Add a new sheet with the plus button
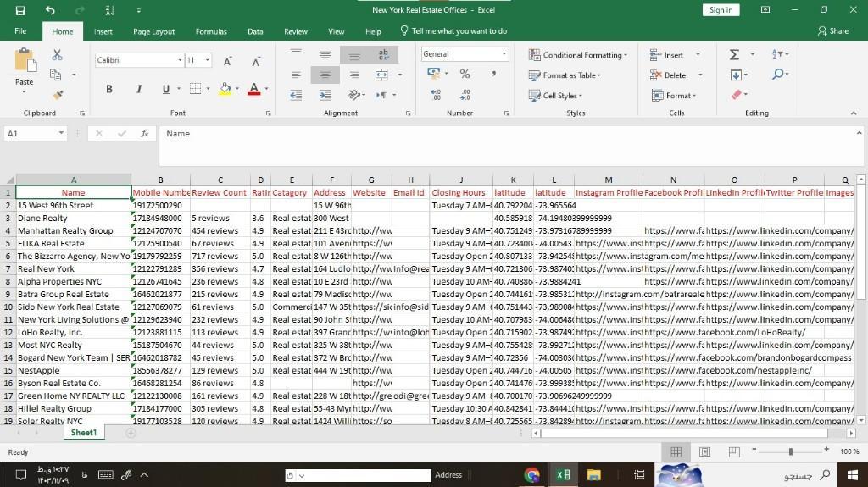The height and width of the screenshot is (487, 868). (x=131, y=433)
